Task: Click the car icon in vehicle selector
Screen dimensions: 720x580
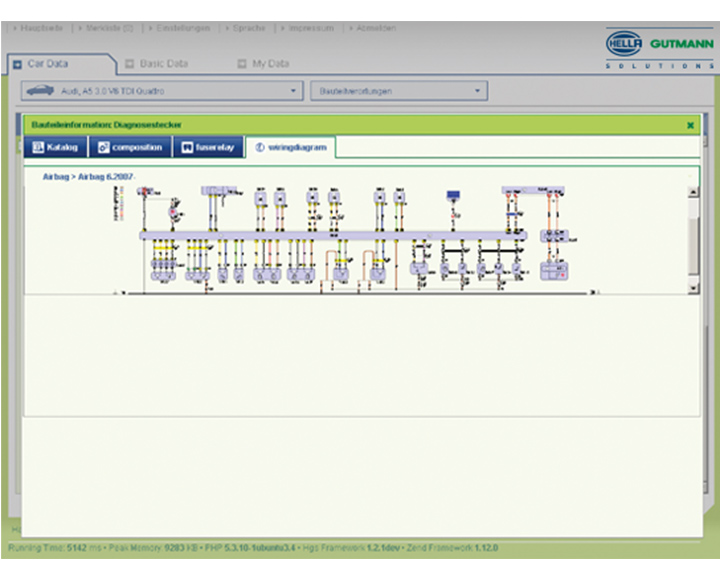Action: point(38,91)
